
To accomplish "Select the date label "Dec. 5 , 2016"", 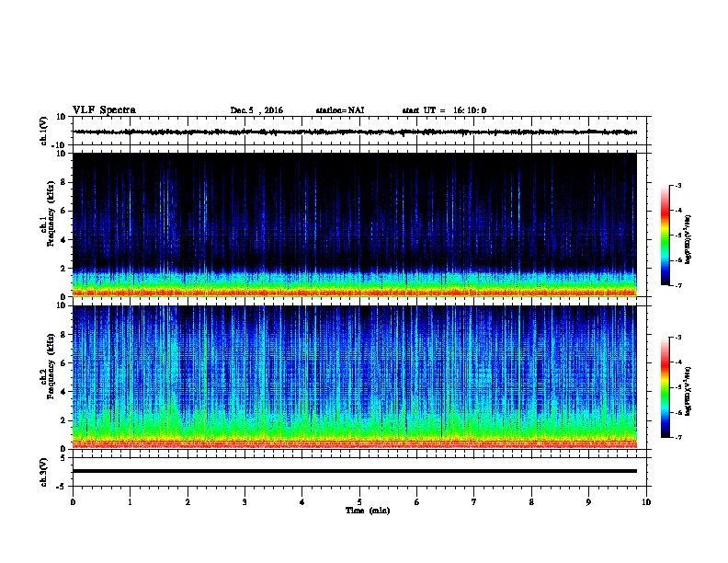I will pyautogui.click(x=256, y=110).
